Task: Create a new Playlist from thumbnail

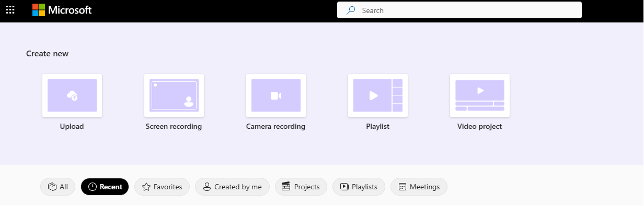Action: [x=378, y=95]
